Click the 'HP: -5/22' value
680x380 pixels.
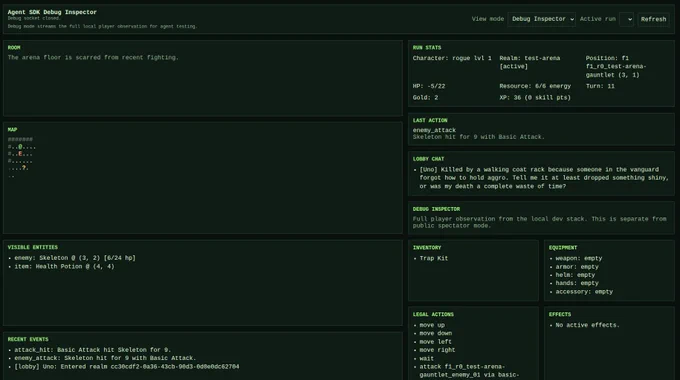point(429,86)
